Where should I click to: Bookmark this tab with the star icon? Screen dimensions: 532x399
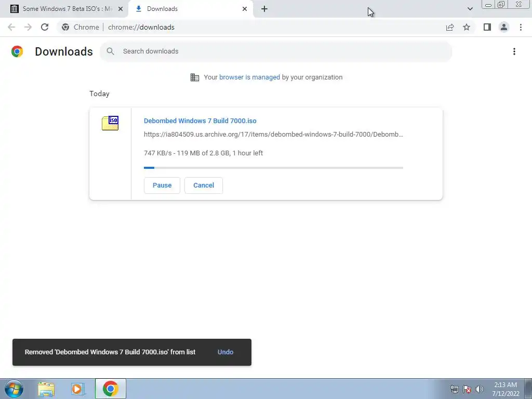tap(467, 27)
